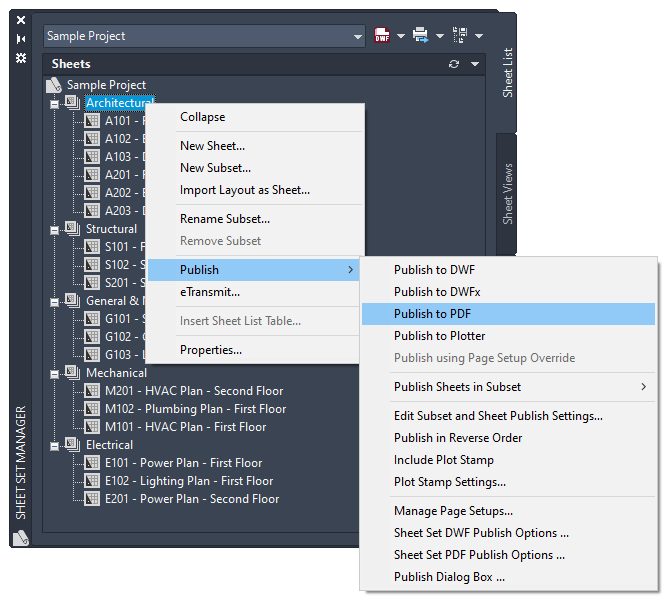Click the A101 sheet icon

pyautogui.click(x=92, y=121)
